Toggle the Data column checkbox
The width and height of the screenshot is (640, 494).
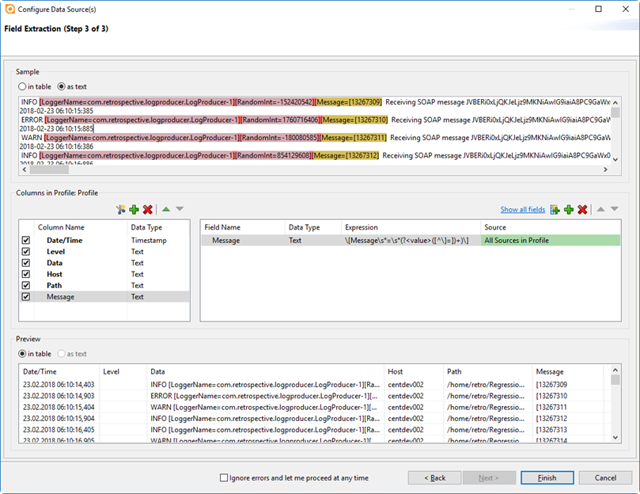pos(26,263)
